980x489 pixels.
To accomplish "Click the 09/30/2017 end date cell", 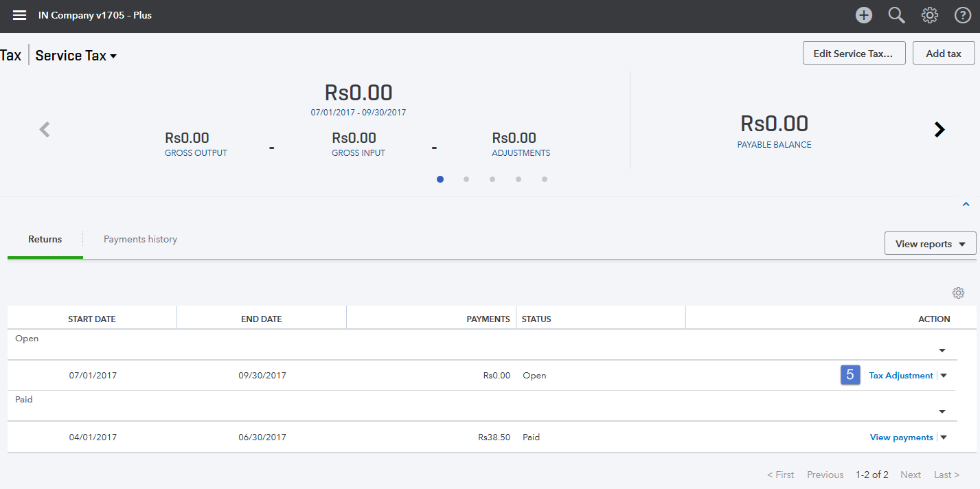I will pyautogui.click(x=262, y=376).
